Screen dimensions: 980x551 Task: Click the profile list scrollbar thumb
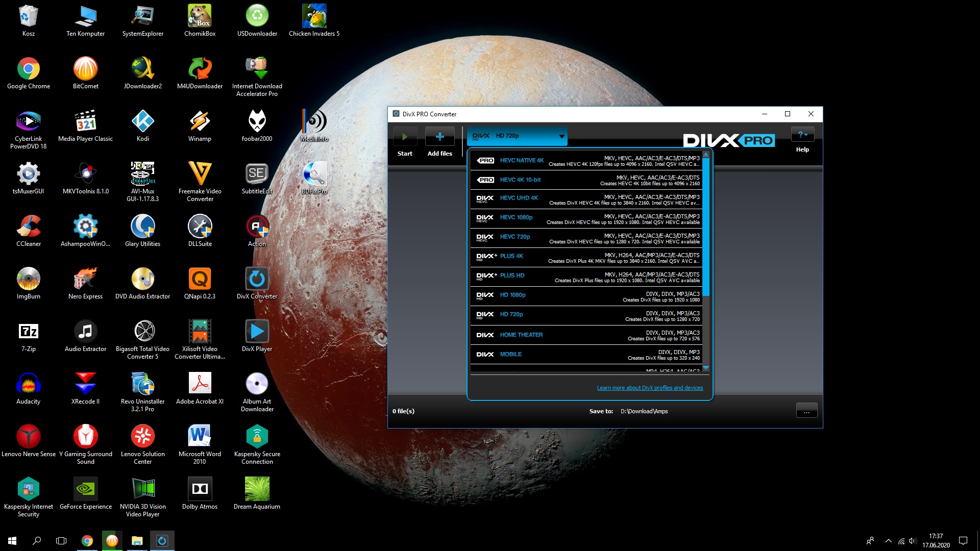coord(706,227)
